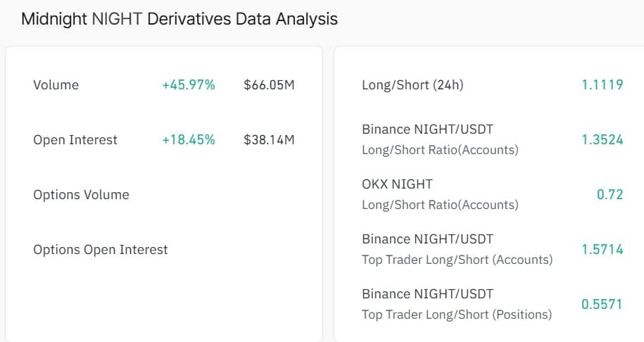Viewport: 644px width, 342px height.
Task: Click Top Trader Long/Short (Accounts) subtitle
Action: pyautogui.click(x=457, y=260)
